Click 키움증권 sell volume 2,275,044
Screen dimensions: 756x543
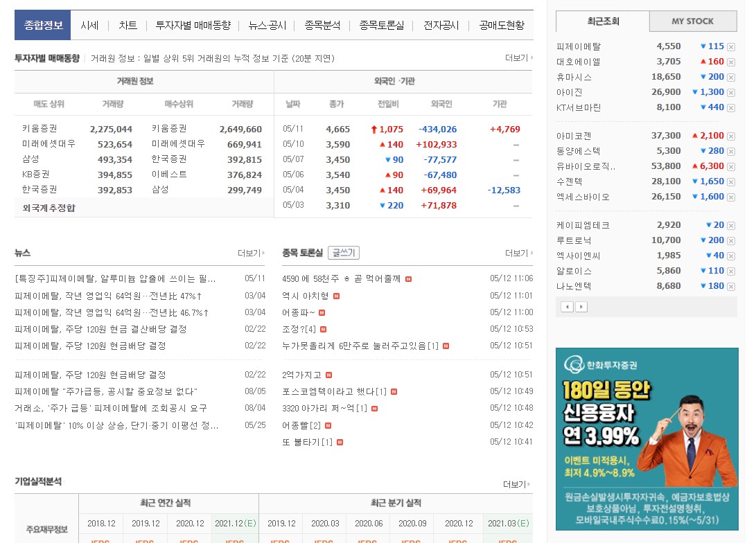point(111,129)
